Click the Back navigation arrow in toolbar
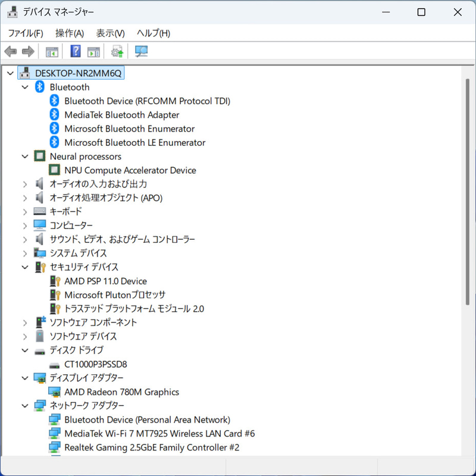Image resolution: width=476 pixels, height=476 pixels. [x=10, y=51]
